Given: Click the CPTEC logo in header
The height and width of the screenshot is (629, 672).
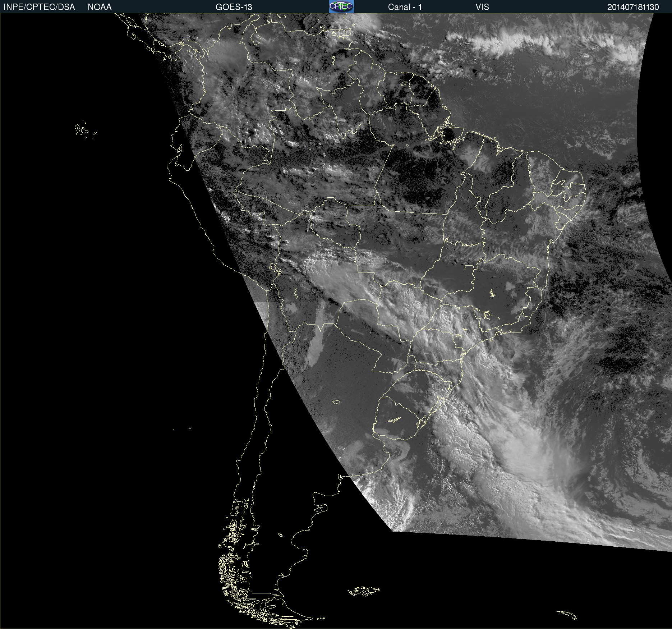Looking at the screenshot, I should pos(341,6).
